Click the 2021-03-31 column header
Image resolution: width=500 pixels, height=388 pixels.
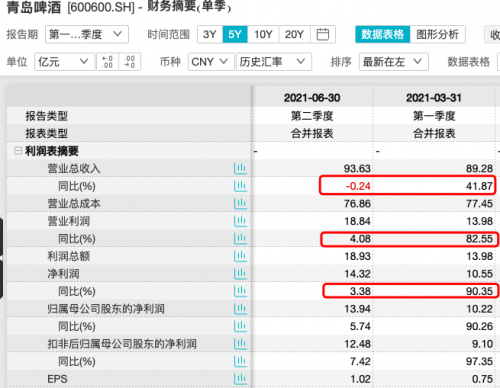point(434,98)
